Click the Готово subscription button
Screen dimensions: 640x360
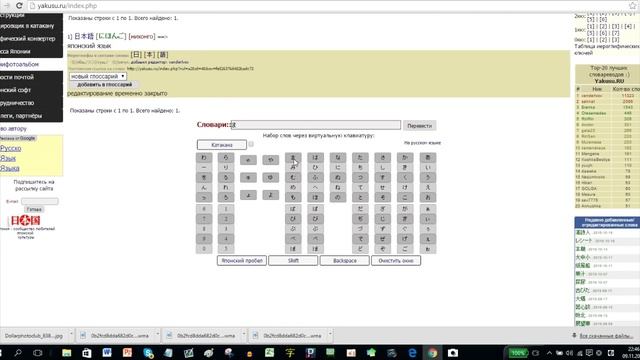click(34, 209)
